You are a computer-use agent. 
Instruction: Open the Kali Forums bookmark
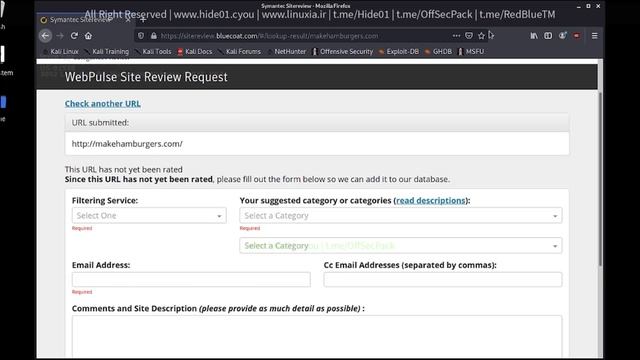tap(239, 51)
